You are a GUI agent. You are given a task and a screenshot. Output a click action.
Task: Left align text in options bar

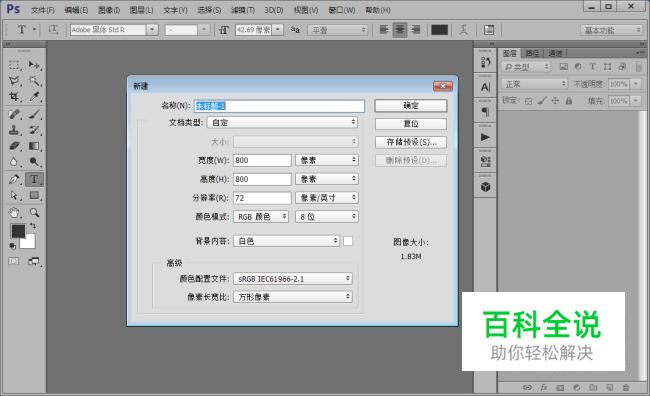tap(384, 29)
